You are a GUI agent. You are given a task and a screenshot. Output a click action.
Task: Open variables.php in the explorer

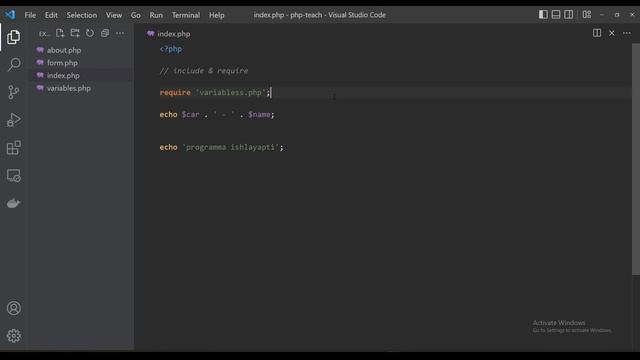point(69,88)
